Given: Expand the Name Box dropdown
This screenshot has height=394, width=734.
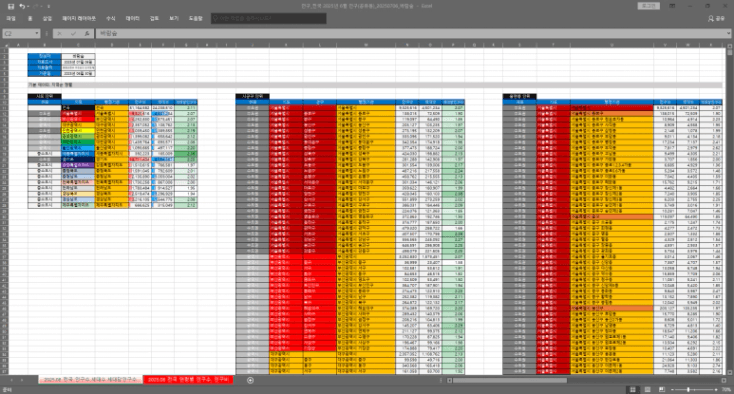Looking at the screenshot, I should pyautogui.click(x=37, y=34).
